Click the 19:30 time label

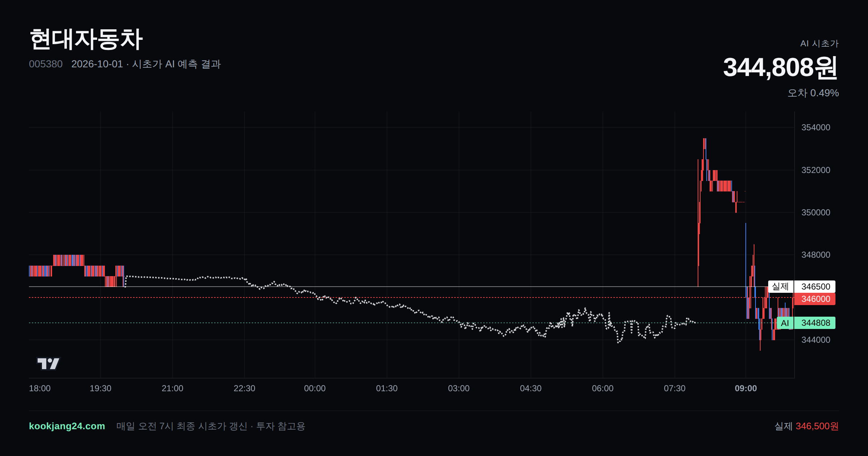coord(101,388)
